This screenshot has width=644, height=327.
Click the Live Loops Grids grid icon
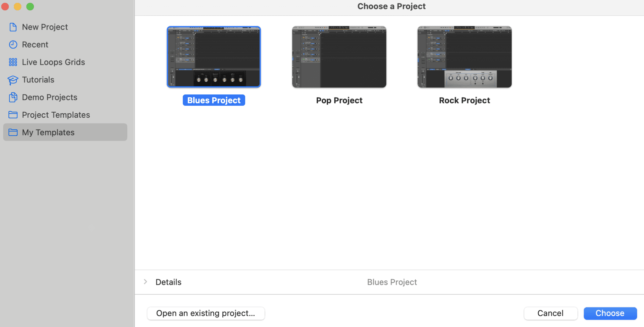13,62
